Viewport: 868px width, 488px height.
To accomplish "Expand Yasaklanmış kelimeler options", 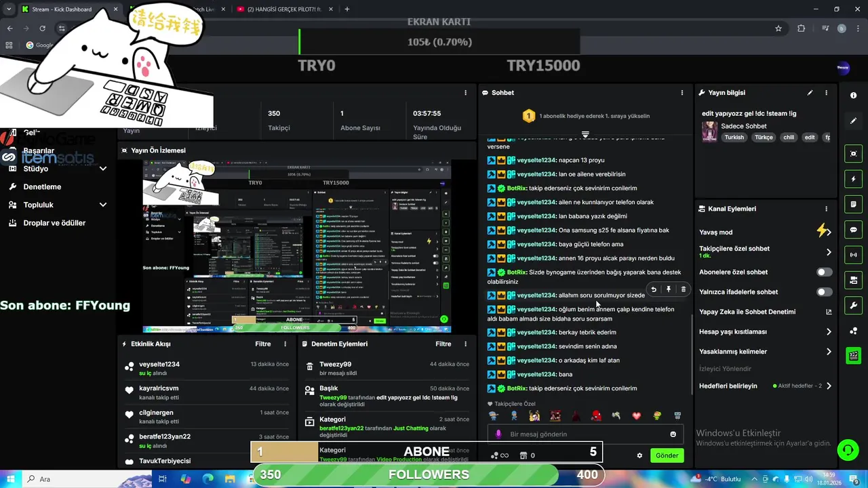I will [x=829, y=352].
